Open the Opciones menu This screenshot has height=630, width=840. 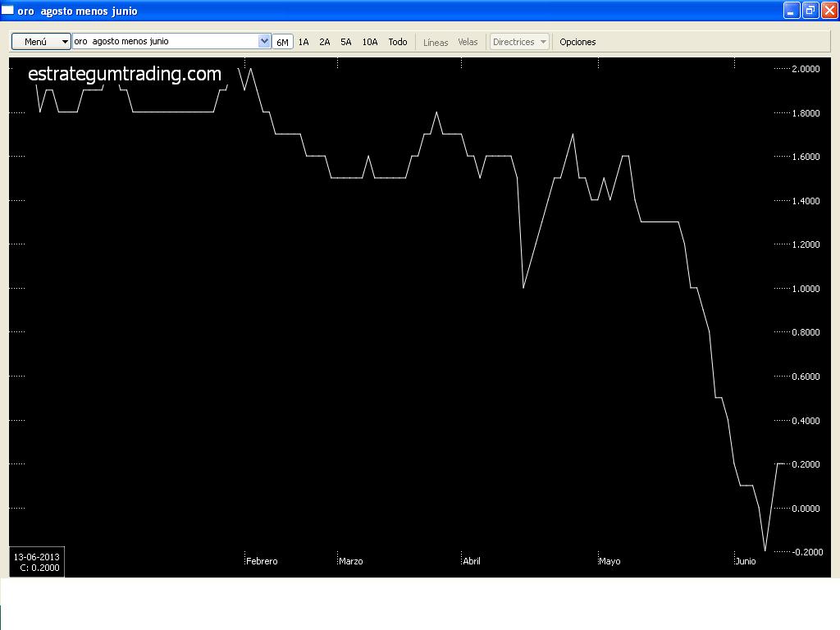tap(577, 42)
